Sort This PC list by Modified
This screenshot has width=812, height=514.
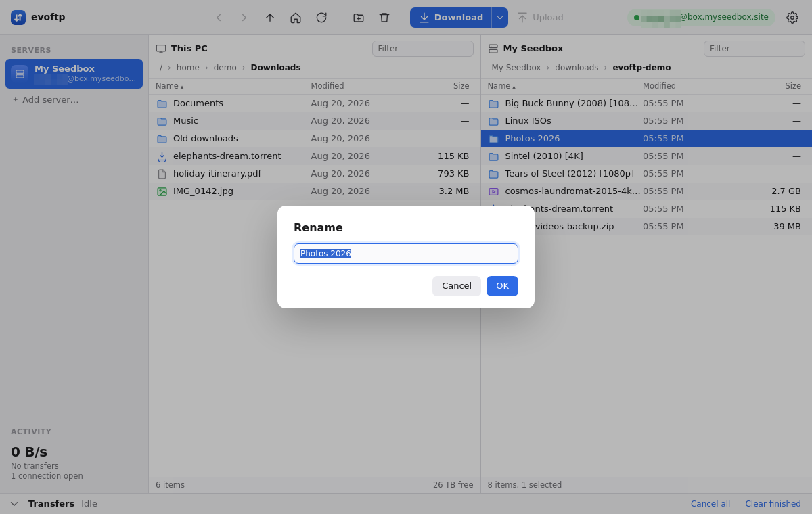328,86
